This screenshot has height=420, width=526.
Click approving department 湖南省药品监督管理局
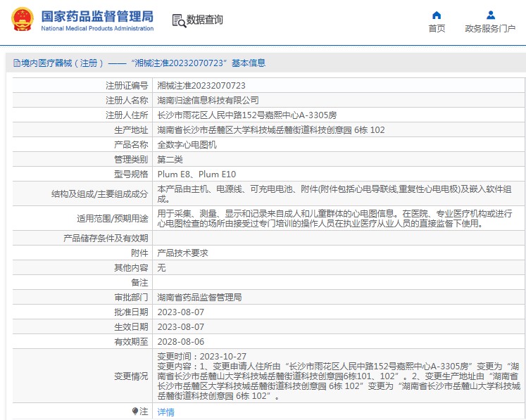click(199, 297)
